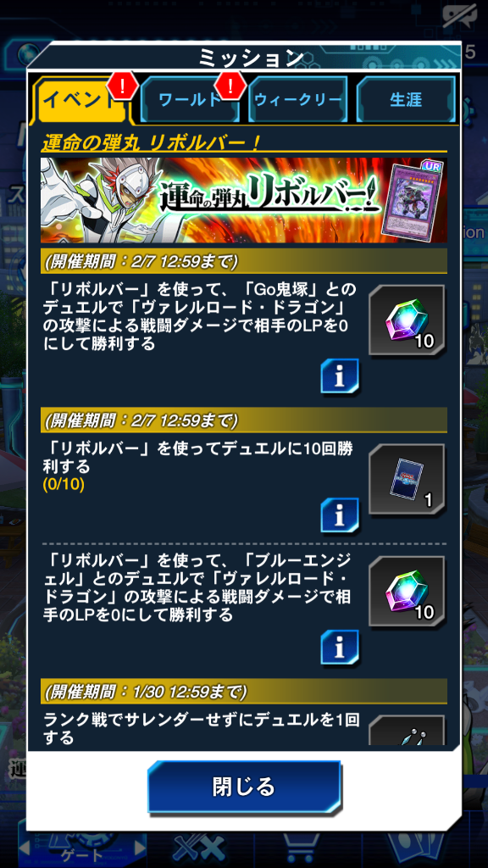Tap the card ticket reward icon
The width and height of the screenshot is (488, 868).
pos(407,480)
